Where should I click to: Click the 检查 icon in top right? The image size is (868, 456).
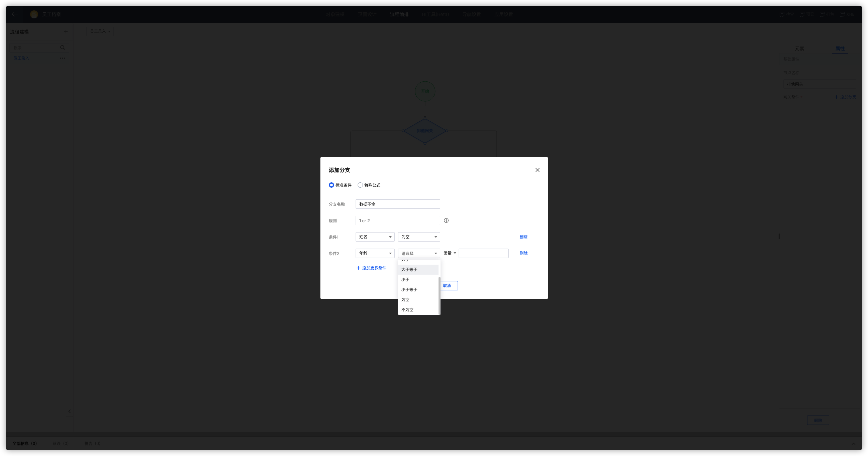coord(782,14)
